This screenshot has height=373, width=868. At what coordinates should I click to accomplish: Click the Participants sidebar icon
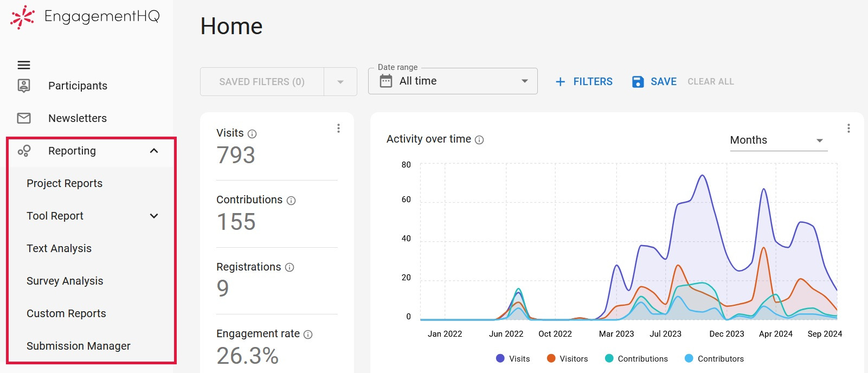(24, 86)
